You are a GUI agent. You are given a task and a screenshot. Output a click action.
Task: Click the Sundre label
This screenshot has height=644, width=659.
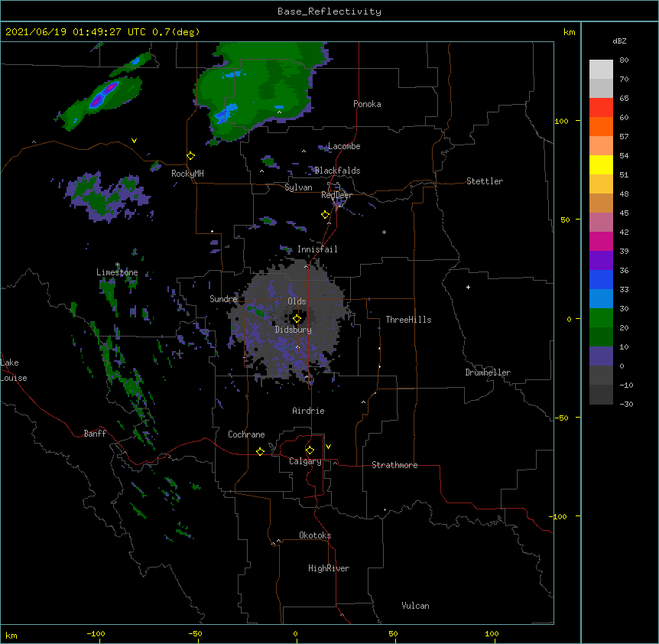223,299
